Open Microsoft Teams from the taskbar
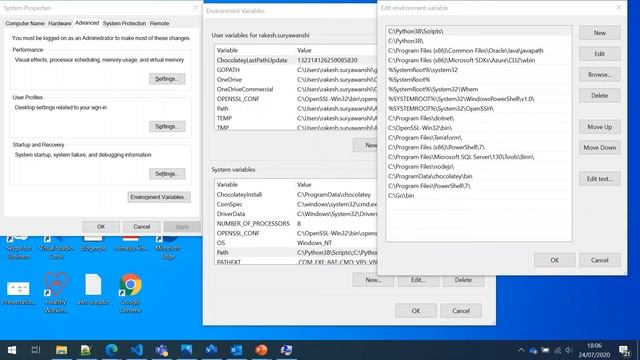This screenshot has height=360, width=640. point(162,350)
